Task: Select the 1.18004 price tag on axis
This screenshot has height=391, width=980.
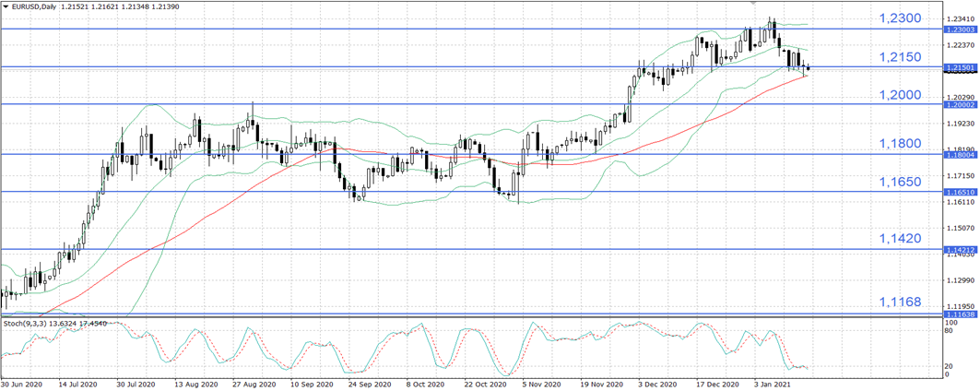Action: click(x=961, y=155)
